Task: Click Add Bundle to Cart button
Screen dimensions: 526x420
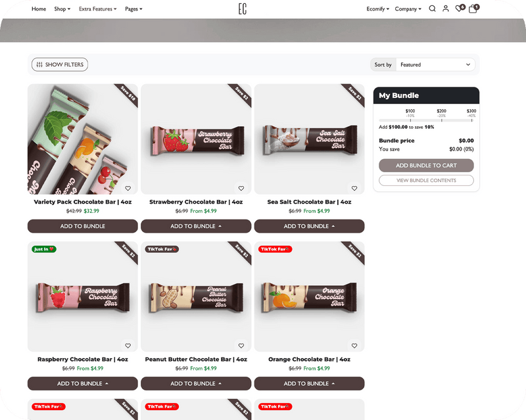Action: [x=426, y=166]
